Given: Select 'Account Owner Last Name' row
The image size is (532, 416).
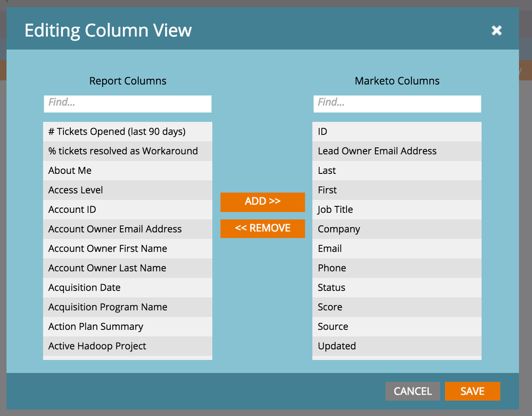Looking at the screenshot, I should [128, 268].
